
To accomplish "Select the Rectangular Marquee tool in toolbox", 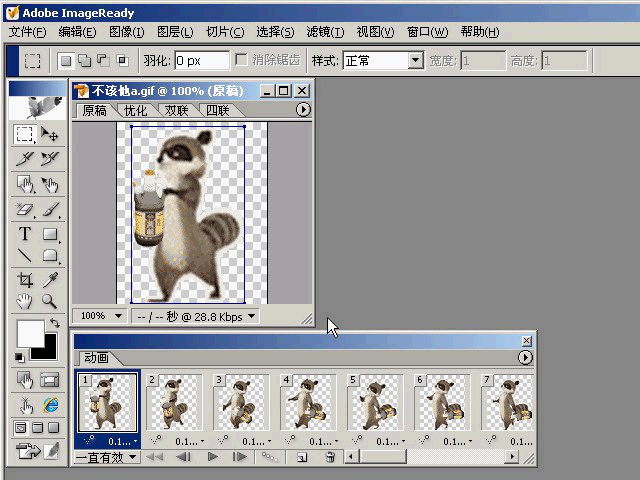I will pyautogui.click(x=24, y=134).
